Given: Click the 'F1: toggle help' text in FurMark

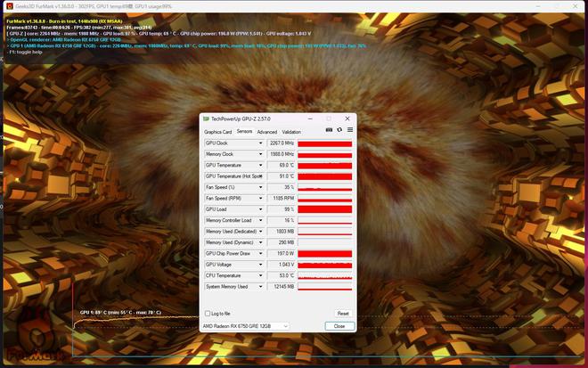Looking at the screenshot, I should 26,53.
